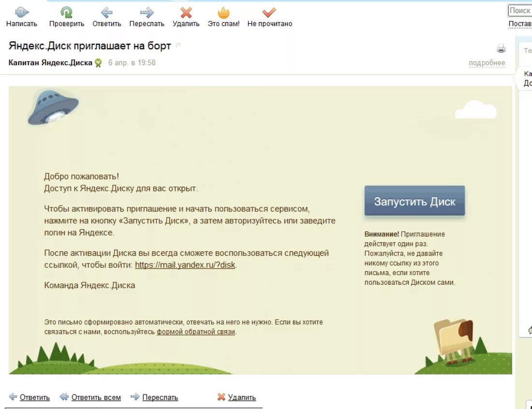The image size is (532, 409).
Task: Click the Ответить arrow icon in toolbar
Action: pyautogui.click(x=107, y=13)
